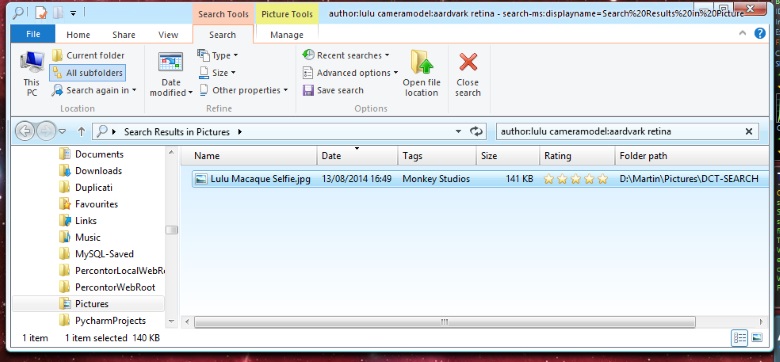Switch to large thumbnails view button

757,338
